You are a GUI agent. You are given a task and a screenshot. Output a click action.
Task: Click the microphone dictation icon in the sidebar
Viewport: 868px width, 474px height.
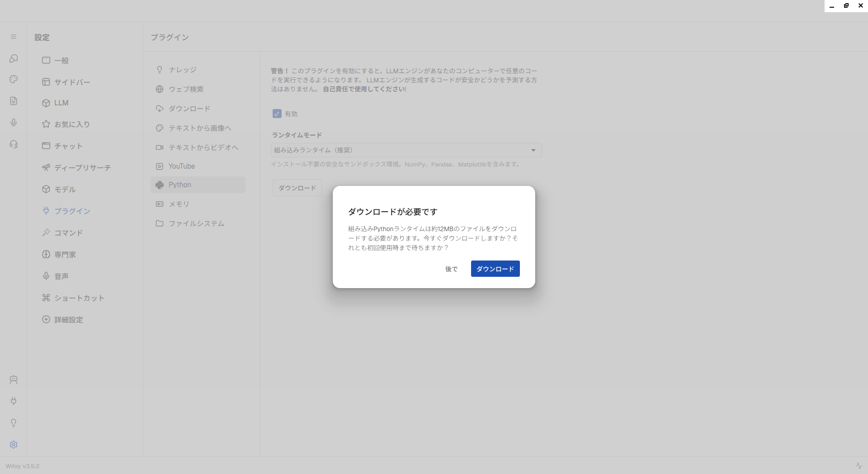pos(14,123)
